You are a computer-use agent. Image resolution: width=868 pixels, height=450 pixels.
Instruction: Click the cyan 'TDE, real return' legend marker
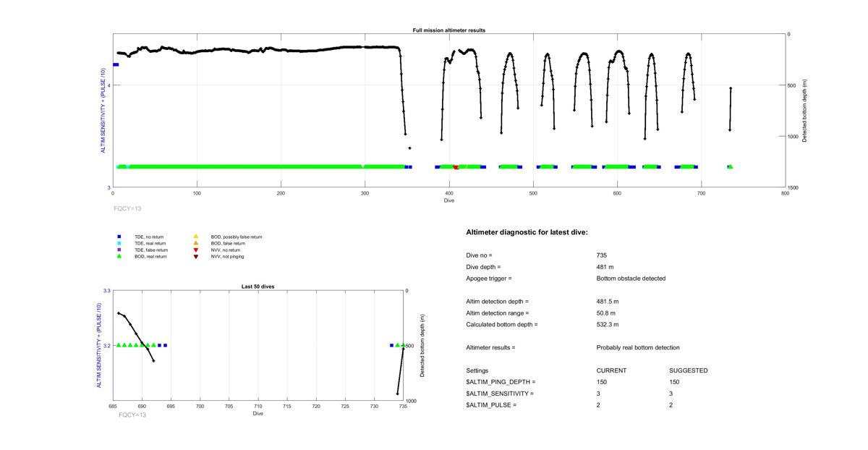click(119, 243)
